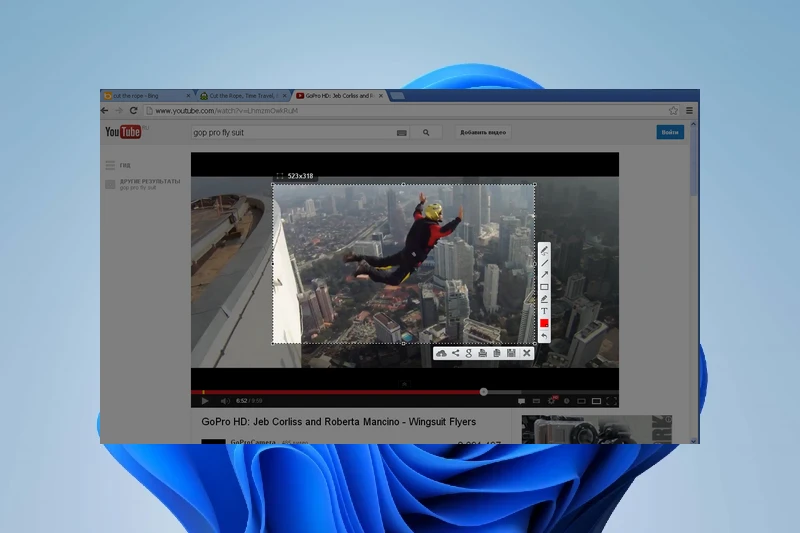This screenshot has height=533, width=800.
Task: Reload the YouTube page
Action: [x=134, y=111]
